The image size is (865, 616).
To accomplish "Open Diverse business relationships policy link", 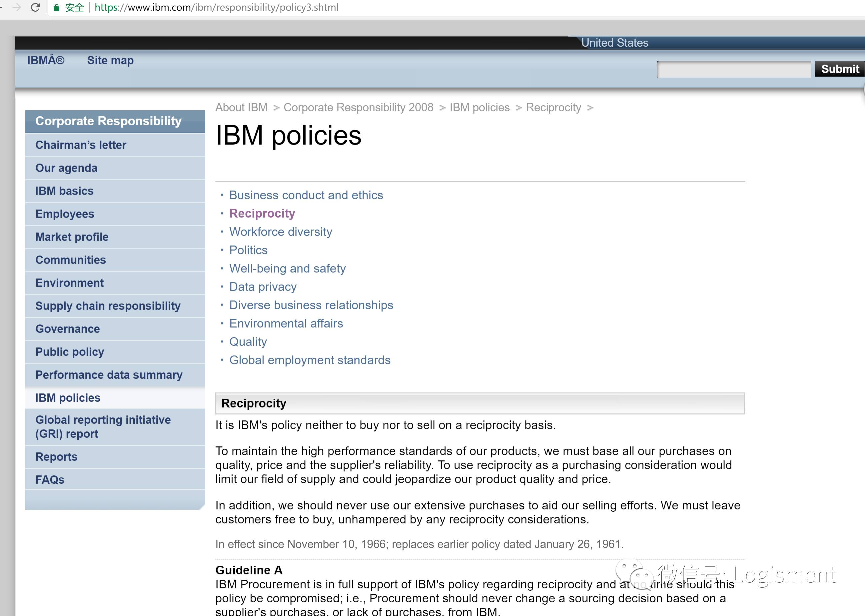I will pos(311,305).
